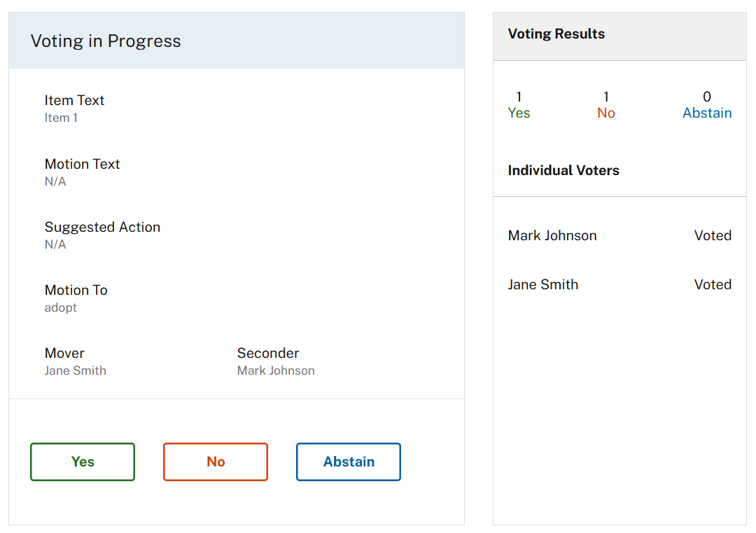
Task: Click Jane Smith under Mover
Action: [x=75, y=371]
